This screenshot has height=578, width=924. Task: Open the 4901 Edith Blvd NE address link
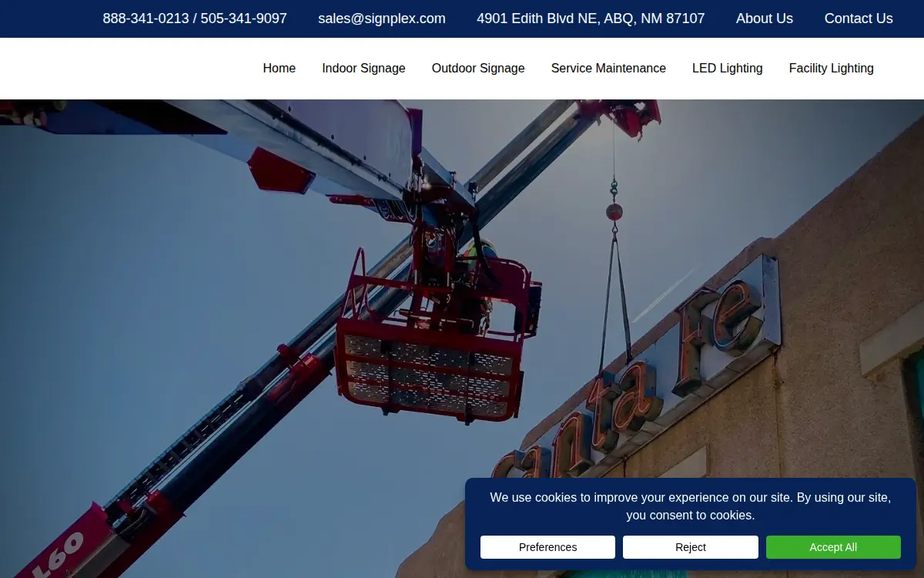(x=591, y=18)
